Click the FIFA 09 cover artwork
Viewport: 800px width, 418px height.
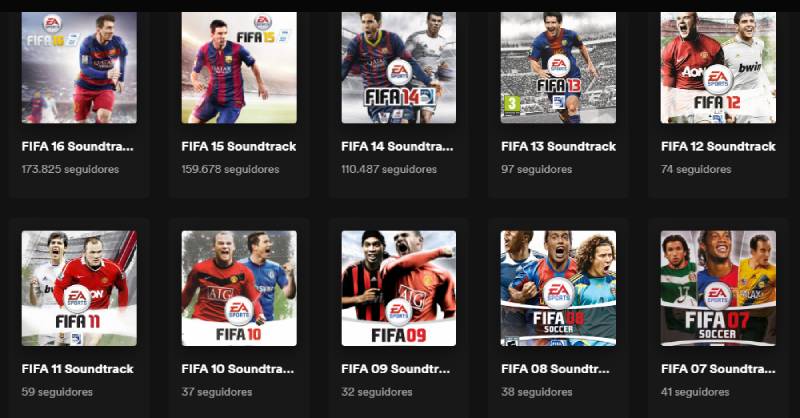pyautogui.click(x=398, y=288)
